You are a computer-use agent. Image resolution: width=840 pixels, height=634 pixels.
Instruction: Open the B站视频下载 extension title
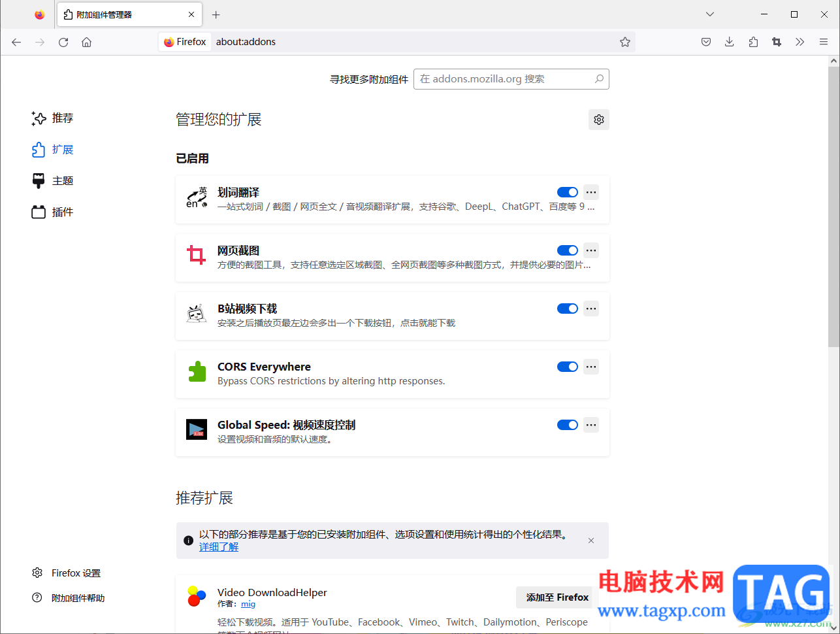(248, 309)
